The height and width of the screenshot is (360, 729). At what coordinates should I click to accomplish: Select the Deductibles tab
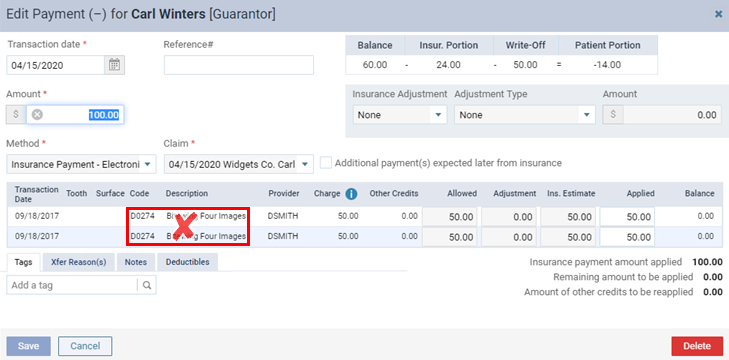(188, 262)
